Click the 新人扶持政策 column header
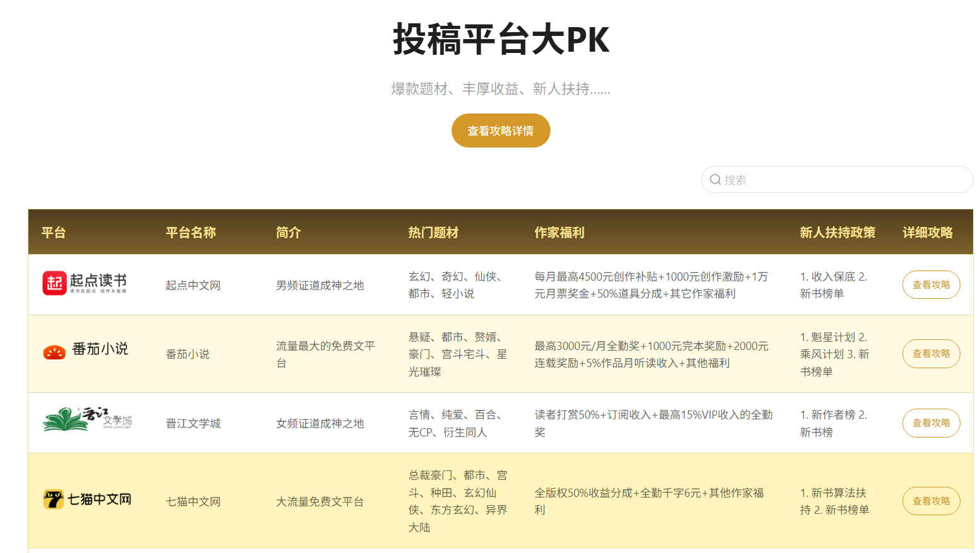Viewport: 980px width, 553px height. pos(837,233)
